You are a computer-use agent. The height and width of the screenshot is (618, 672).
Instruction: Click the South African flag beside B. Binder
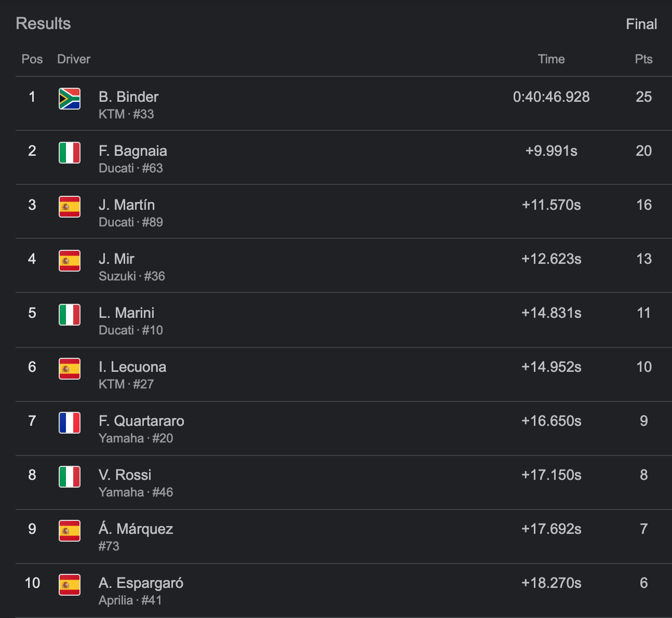click(70, 99)
